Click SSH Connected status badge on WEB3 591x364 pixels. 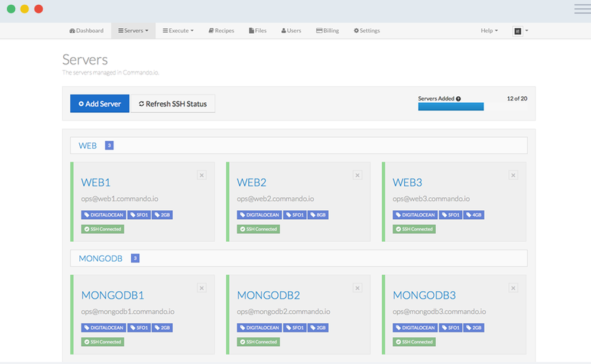[x=414, y=229]
